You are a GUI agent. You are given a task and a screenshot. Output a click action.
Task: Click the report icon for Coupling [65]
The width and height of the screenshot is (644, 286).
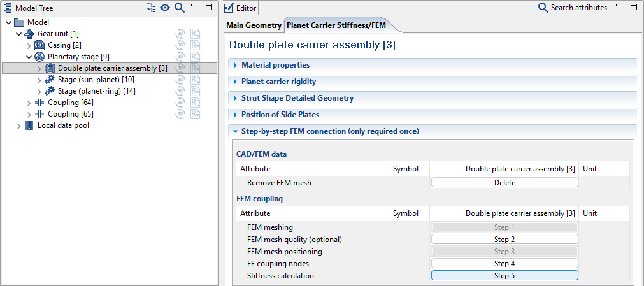(196, 114)
